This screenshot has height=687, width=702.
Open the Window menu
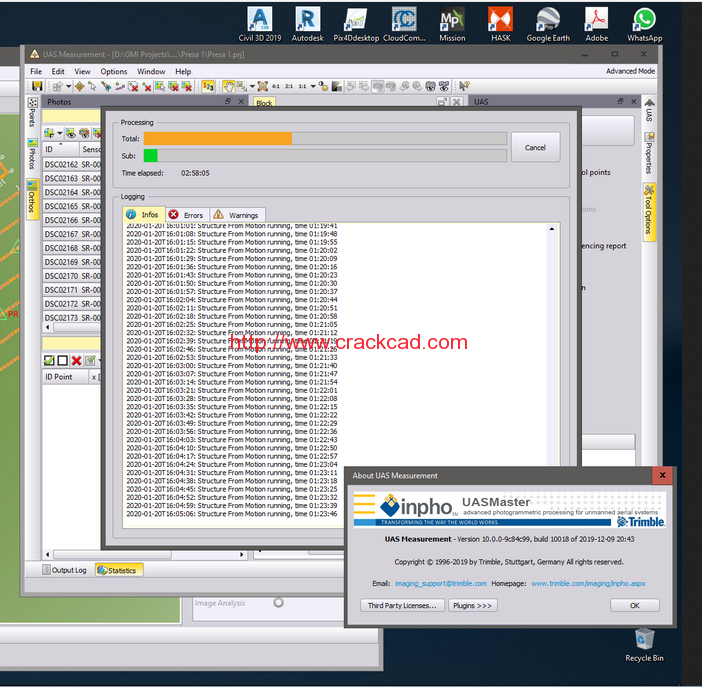(151, 72)
